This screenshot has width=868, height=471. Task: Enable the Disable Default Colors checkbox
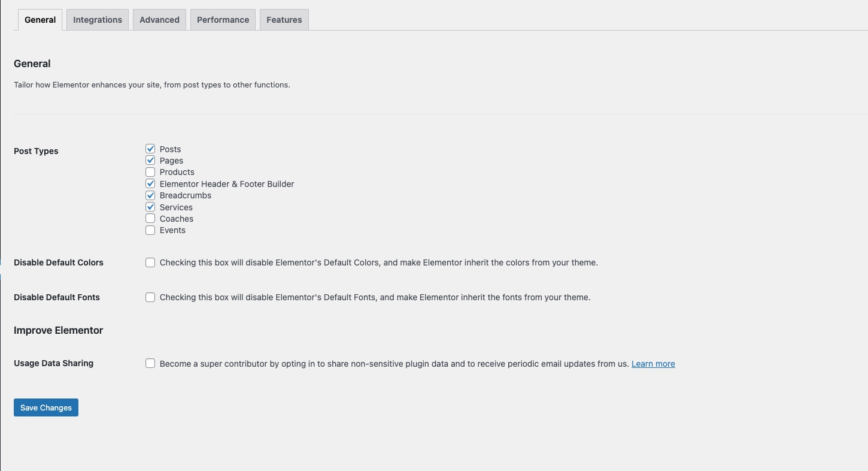pos(150,262)
